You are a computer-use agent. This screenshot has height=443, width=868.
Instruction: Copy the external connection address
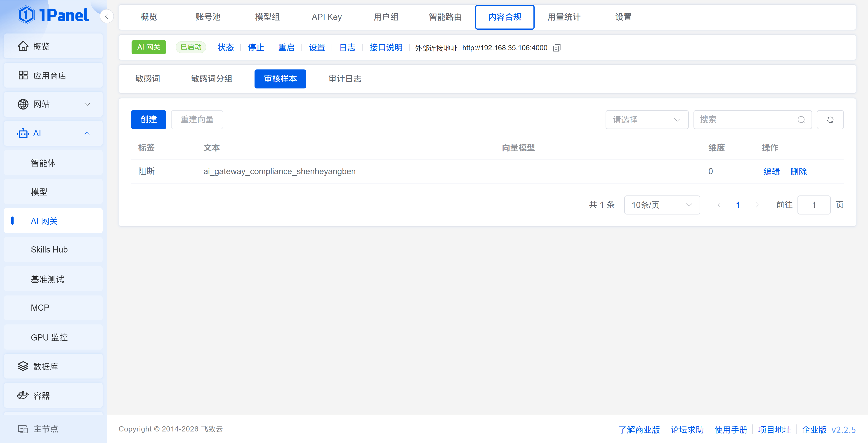pos(557,48)
